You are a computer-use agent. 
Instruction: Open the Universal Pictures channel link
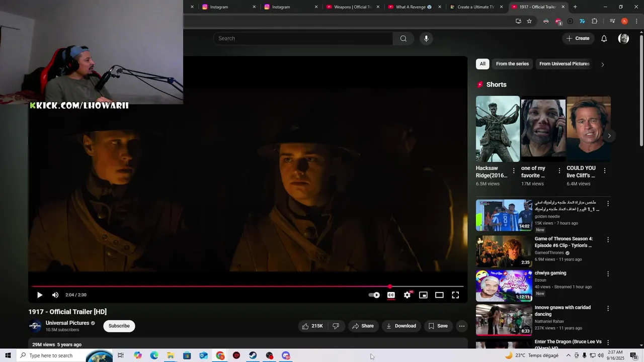tap(67, 323)
